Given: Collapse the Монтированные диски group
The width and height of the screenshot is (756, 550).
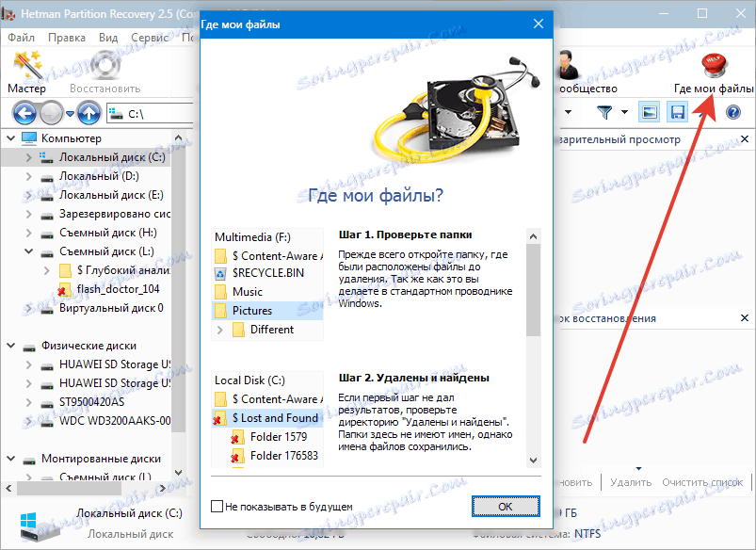Looking at the screenshot, I should [10, 459].
